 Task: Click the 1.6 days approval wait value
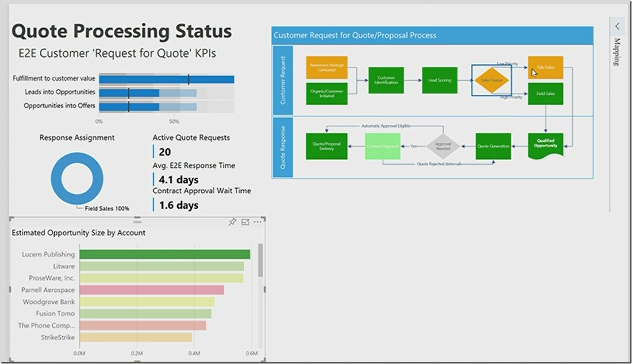click(179, 205)
